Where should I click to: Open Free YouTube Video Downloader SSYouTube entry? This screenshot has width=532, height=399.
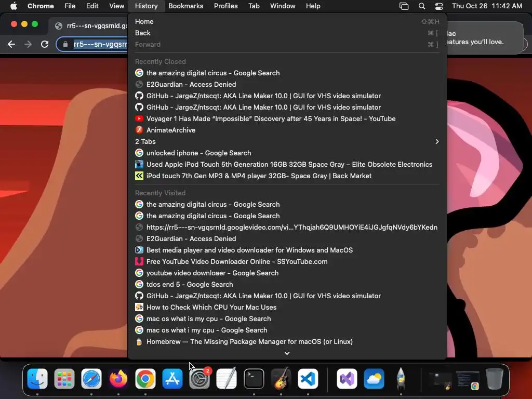click(x=287, y=261)
